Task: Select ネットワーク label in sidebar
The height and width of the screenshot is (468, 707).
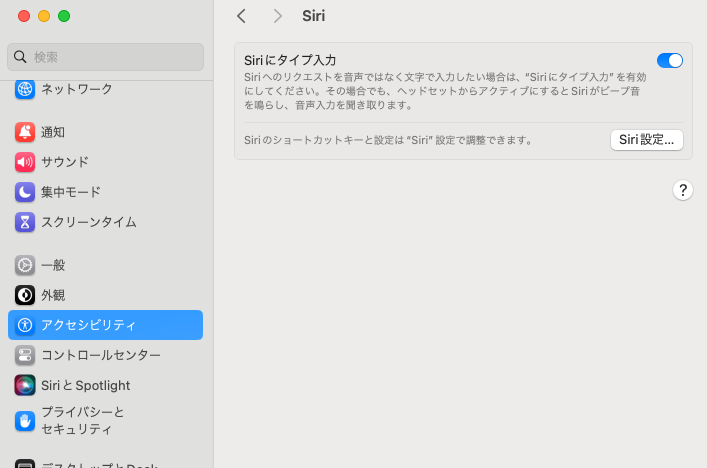Action: 77,89
